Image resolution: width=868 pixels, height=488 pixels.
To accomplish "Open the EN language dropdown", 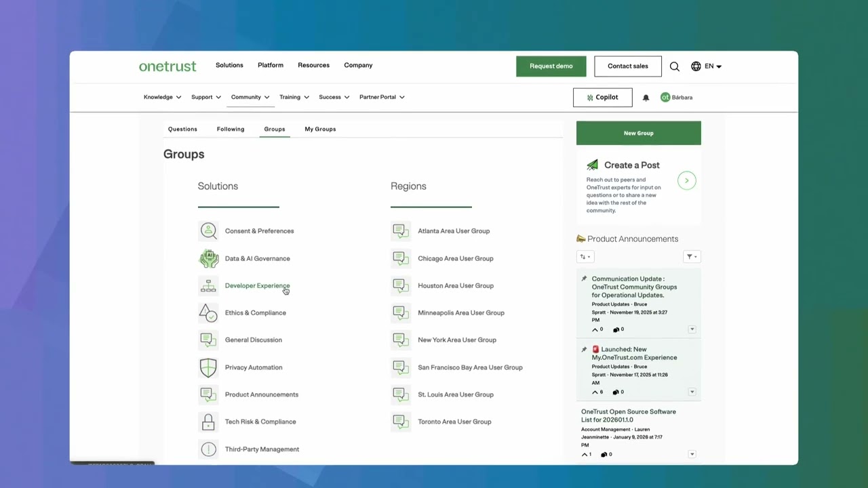I will click(x=713, y=66).
